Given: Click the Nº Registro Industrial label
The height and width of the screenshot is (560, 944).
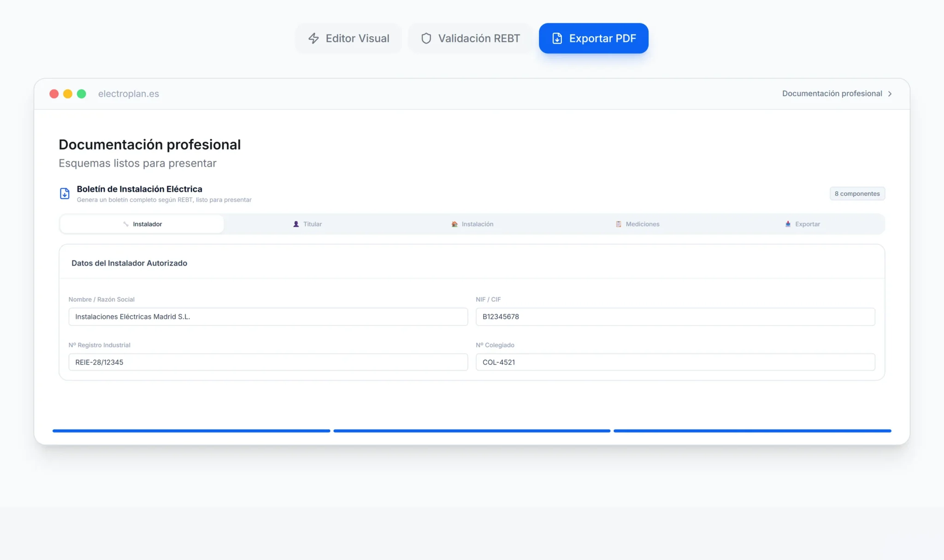Looking at the screenshot, I should click(100, 345).
